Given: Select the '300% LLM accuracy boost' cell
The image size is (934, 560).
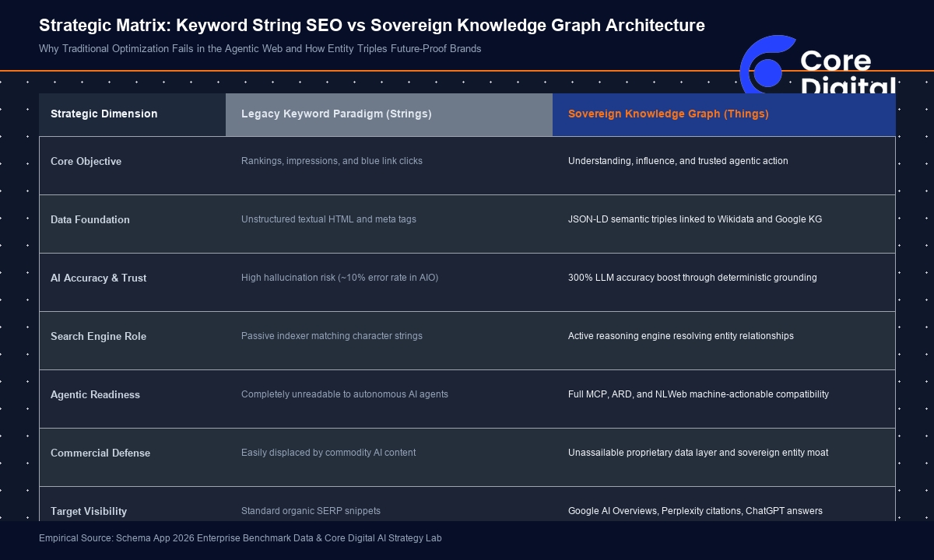Looking at the screenshot, I should coord(693,278).
